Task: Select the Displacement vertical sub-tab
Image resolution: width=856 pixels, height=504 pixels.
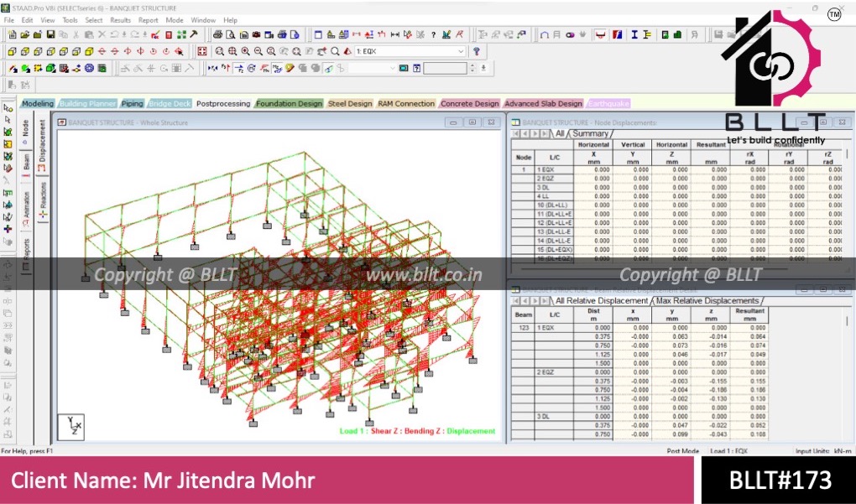Action: [42, 146]
